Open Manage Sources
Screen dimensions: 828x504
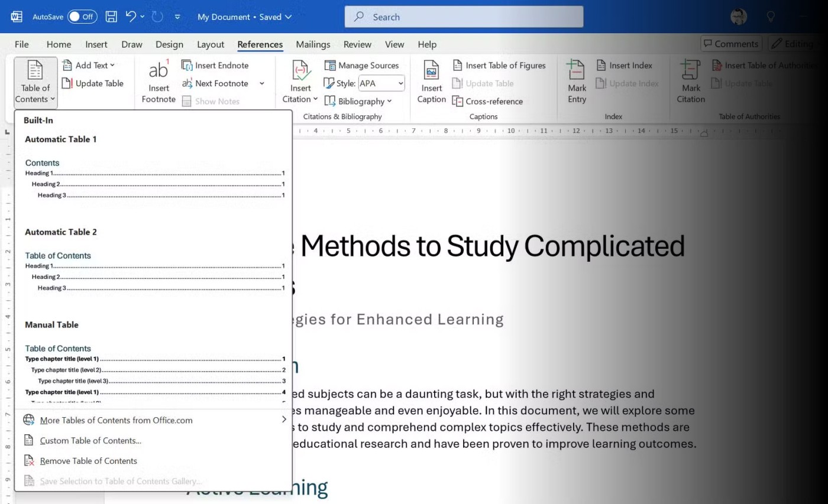coord(362,66)
